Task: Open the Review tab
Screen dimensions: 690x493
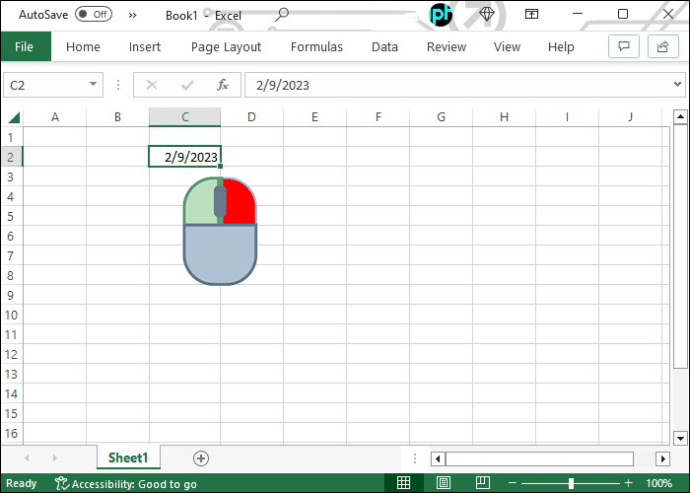Action: pos(446,47)
